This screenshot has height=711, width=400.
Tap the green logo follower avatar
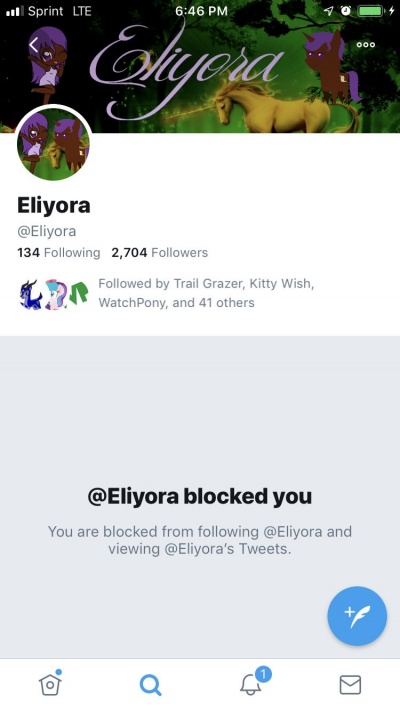78,294
